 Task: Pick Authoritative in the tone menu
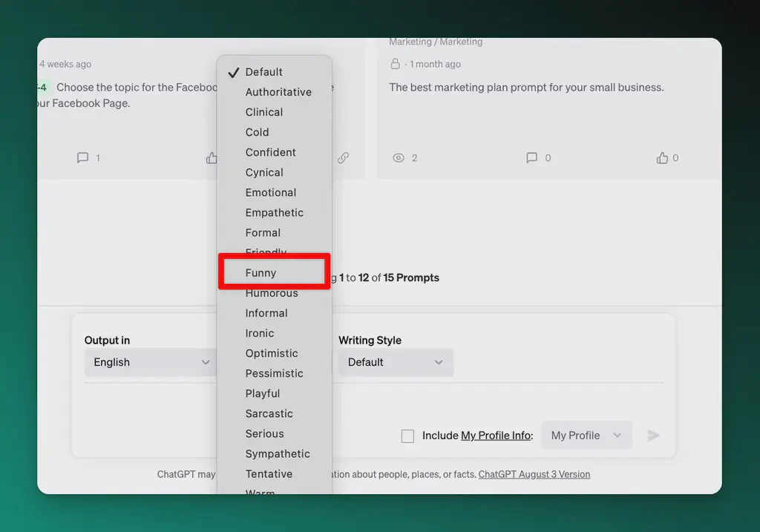coord(278,92)
